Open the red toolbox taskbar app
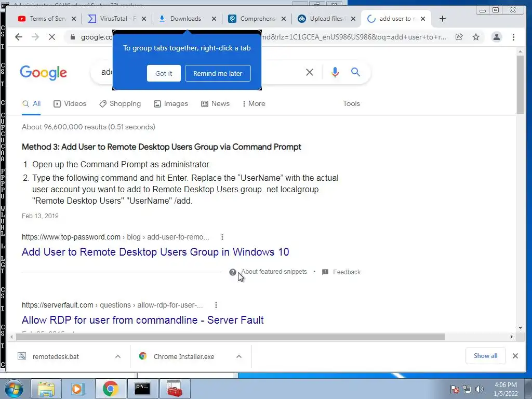This screenshot has width=532, height=399. (x=175, y=389)
